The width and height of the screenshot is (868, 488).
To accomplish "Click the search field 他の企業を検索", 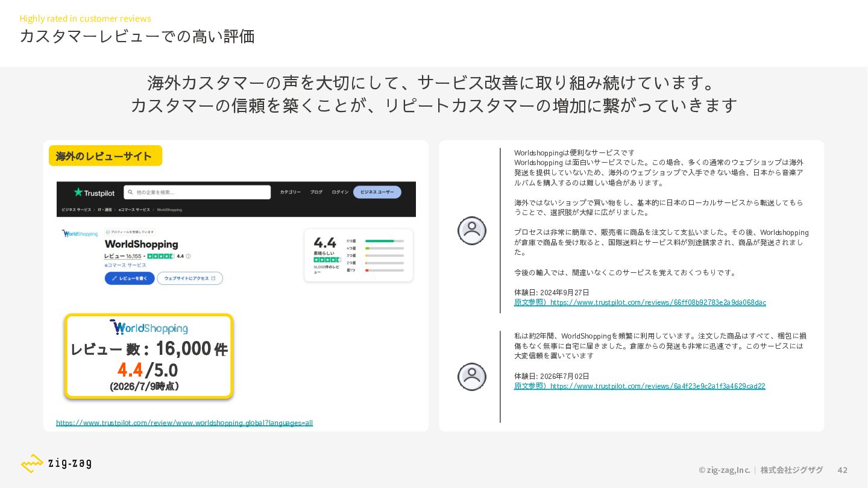I will [x=197, y=192].
